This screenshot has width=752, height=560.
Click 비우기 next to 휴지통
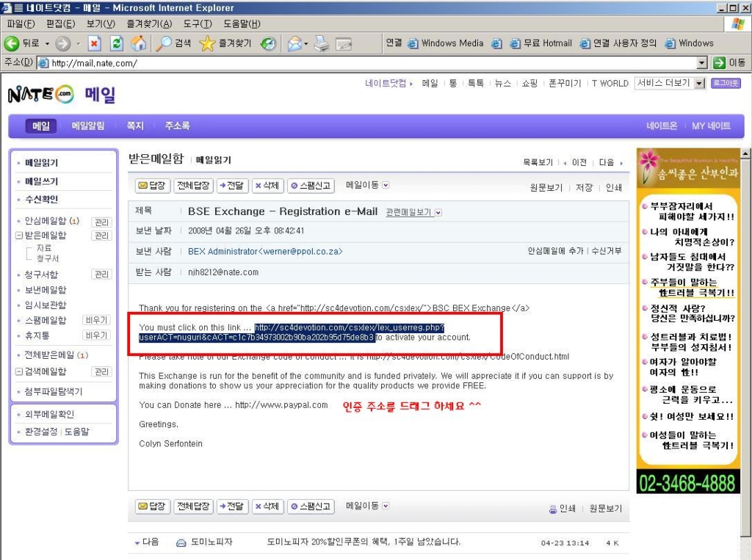[x=96, y=335]
